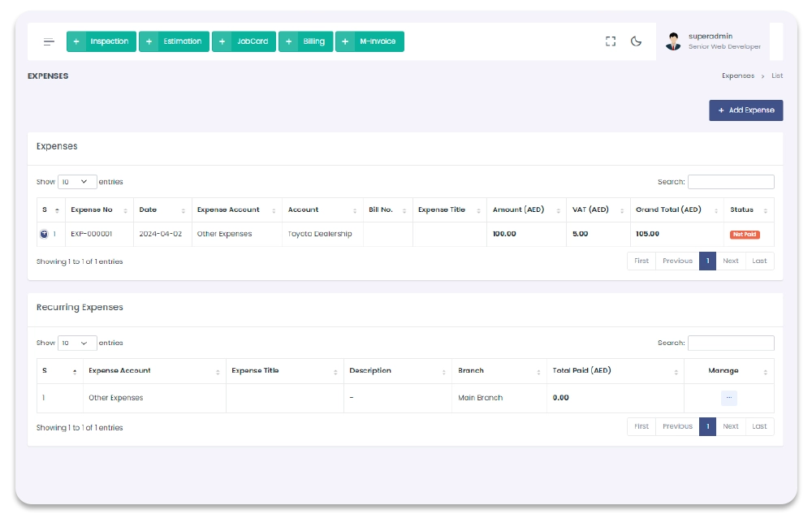Viewport: 812px width, 514px height.
Task: Click the hamburger menu icon
Action: click(x=50, y=41)
